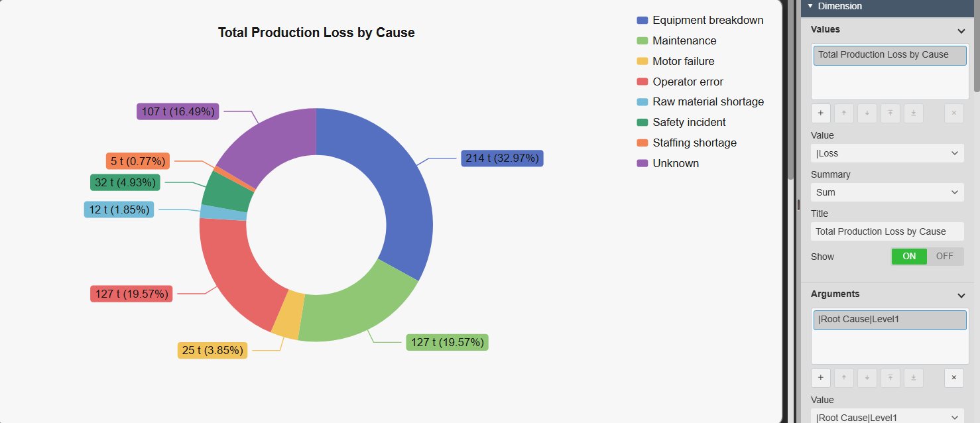Click the yellow Motor failure donut slice
This screenshot has width=980, height=423.
coord(288,315)
